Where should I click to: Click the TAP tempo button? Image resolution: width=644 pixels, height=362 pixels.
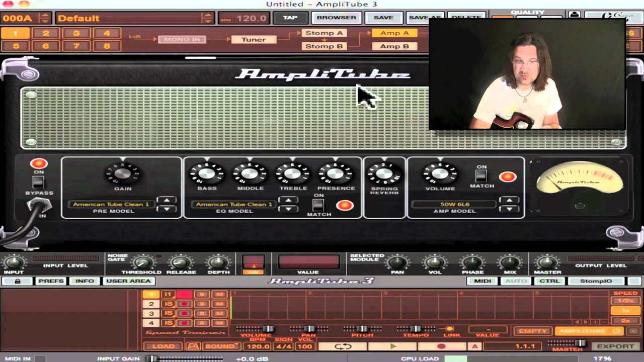[x=290, y=18]
